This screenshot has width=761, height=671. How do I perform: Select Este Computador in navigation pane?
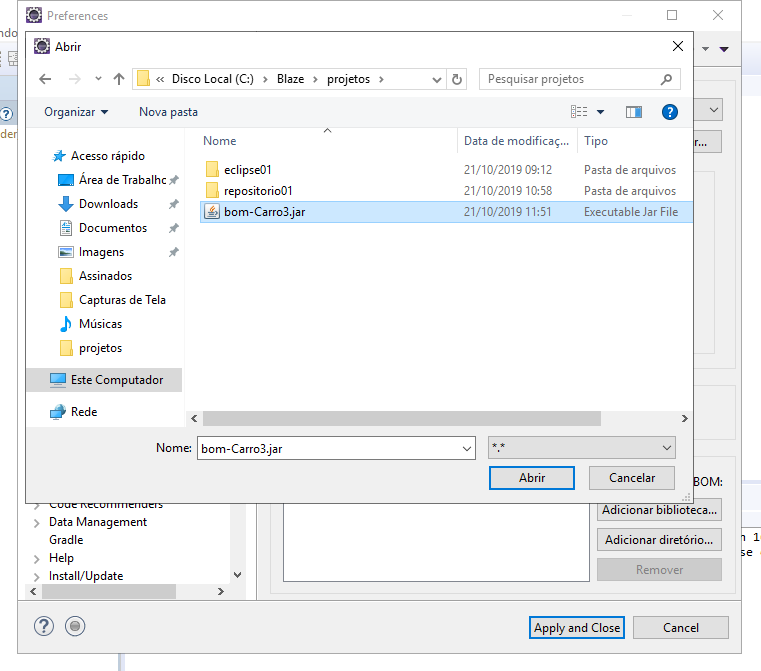(106, 380)
